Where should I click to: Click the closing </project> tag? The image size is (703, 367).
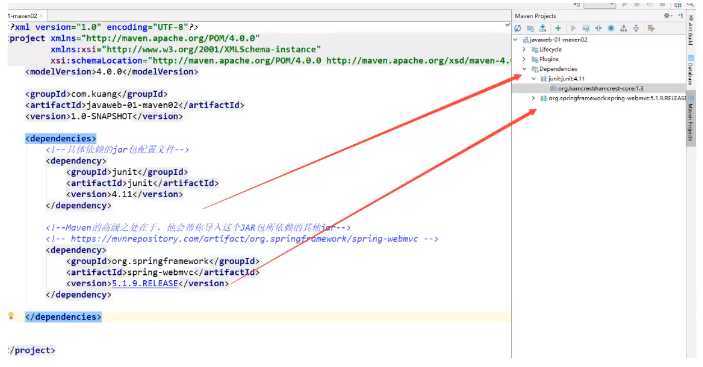(x=31, y=350)
